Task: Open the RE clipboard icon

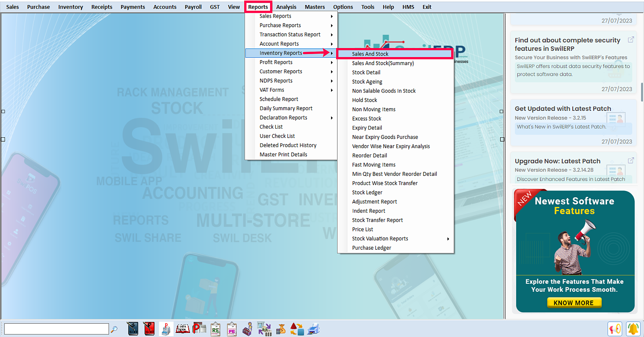Action: (215, 329)
